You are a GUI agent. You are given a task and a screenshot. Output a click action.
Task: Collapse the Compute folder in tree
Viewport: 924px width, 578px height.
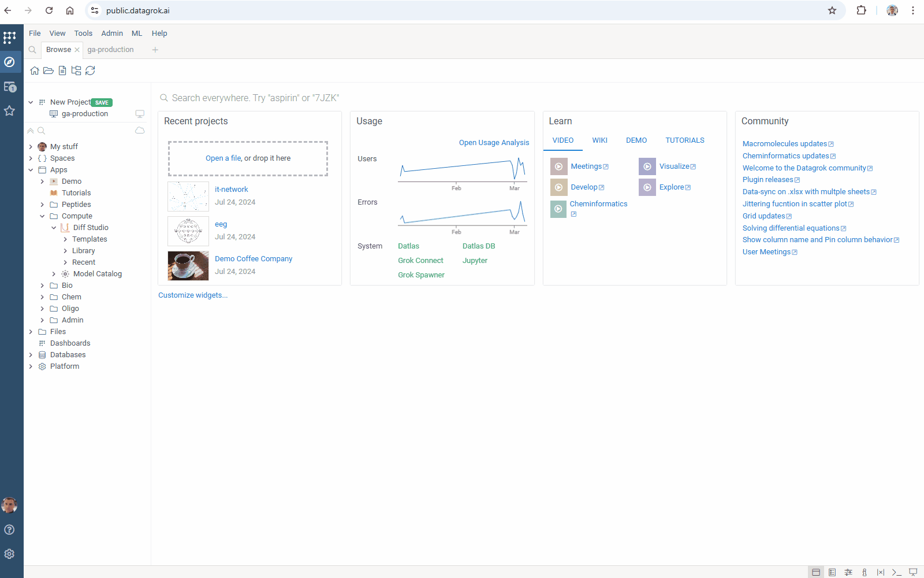[x=42, y=216]
